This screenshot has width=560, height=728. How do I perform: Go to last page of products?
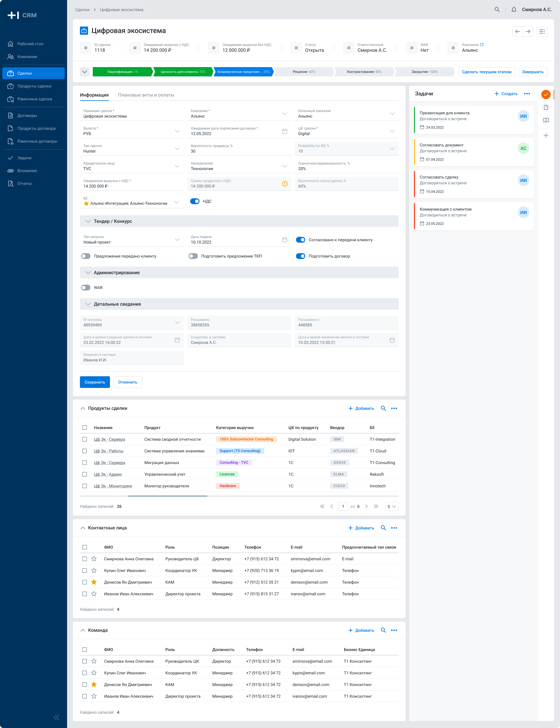376,506
